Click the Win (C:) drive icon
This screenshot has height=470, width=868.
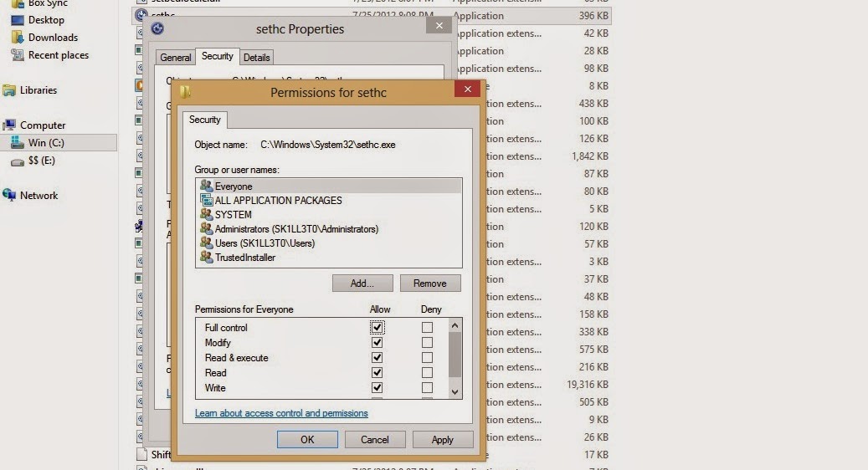pos(18,143)
